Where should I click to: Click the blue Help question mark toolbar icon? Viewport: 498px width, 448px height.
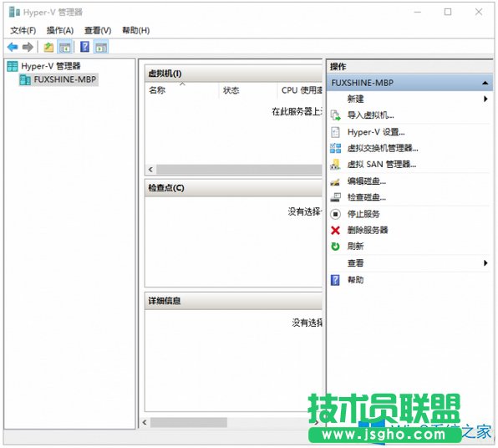click(x=84, y=47)
